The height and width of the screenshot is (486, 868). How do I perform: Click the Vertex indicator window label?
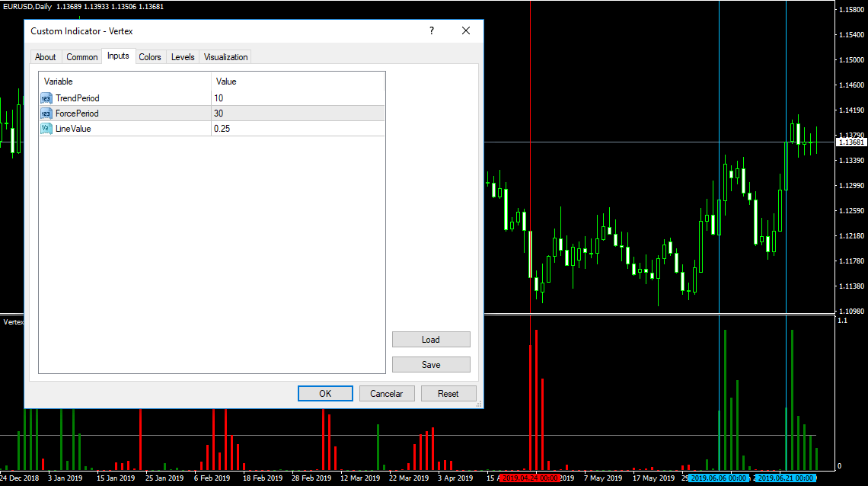(x=13, y=321)
